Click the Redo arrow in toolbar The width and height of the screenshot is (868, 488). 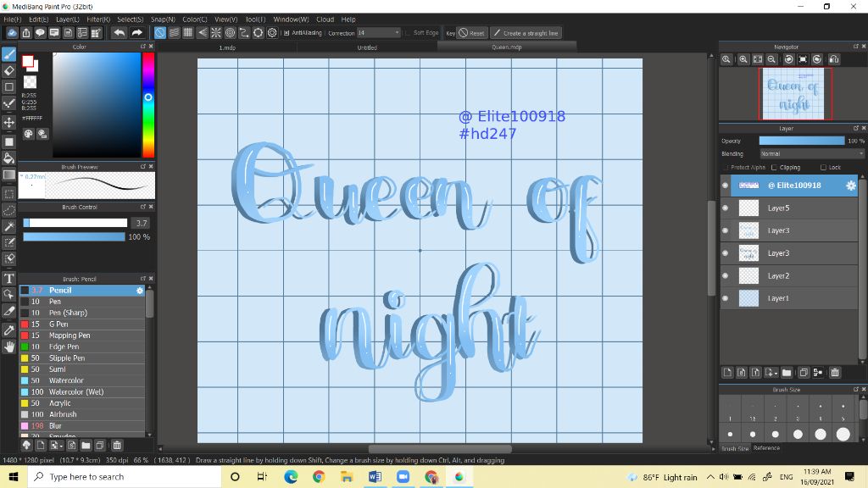pyautogui.click(x=136, y=33)
